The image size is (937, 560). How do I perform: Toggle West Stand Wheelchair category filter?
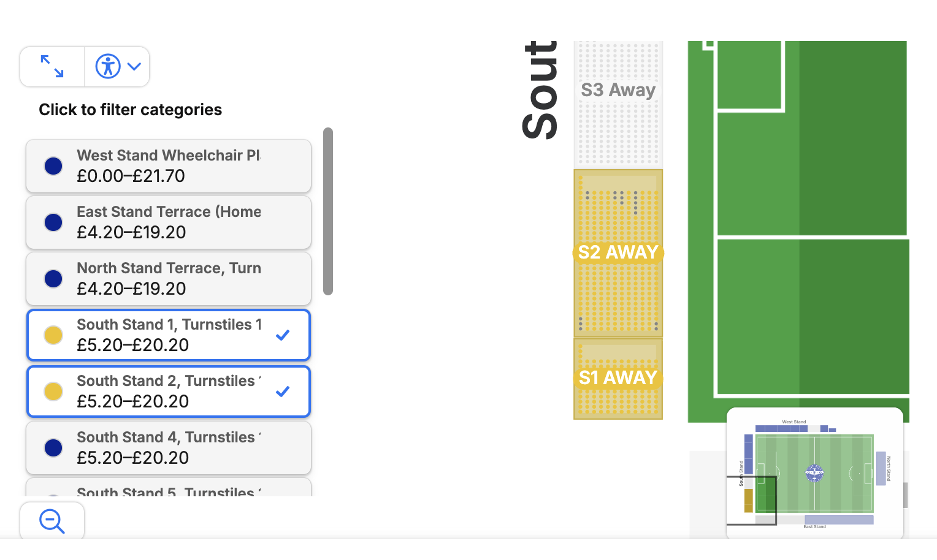point(169,166)
